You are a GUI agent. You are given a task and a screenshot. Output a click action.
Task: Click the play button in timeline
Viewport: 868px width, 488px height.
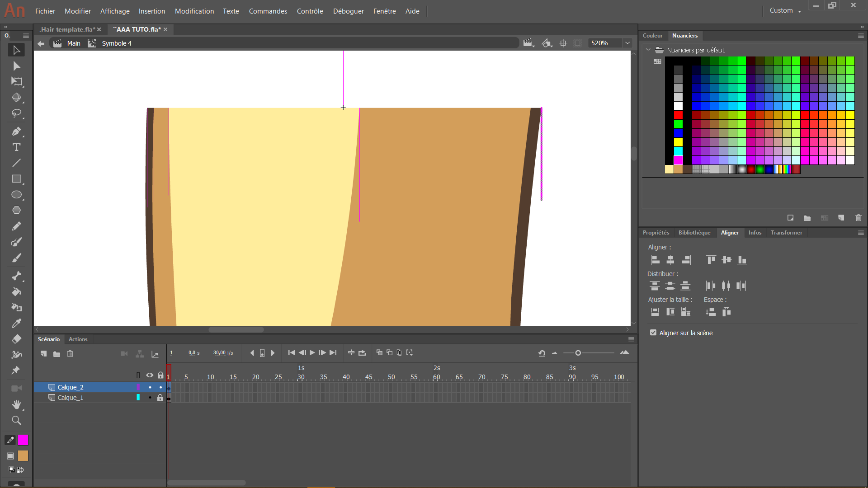pos(312,353)
